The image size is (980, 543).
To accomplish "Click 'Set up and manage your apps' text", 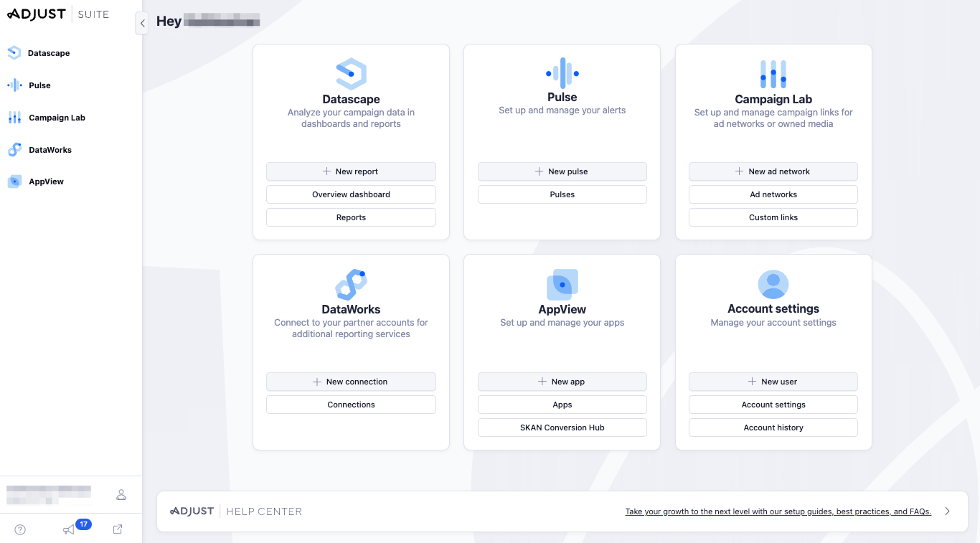I will tap(562, 323).
